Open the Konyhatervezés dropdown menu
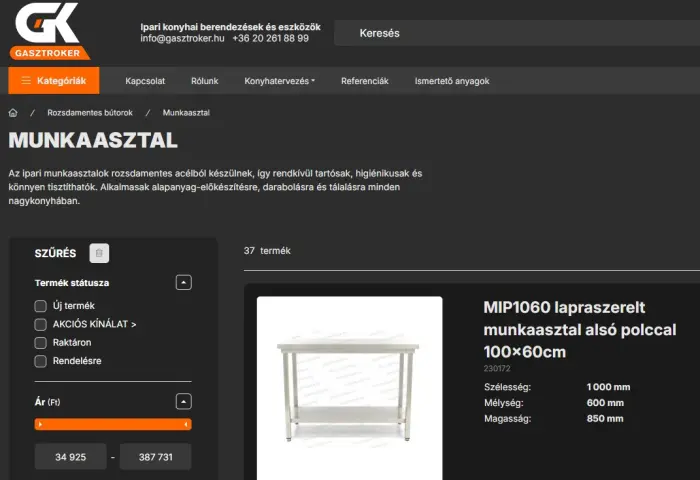 279,81
